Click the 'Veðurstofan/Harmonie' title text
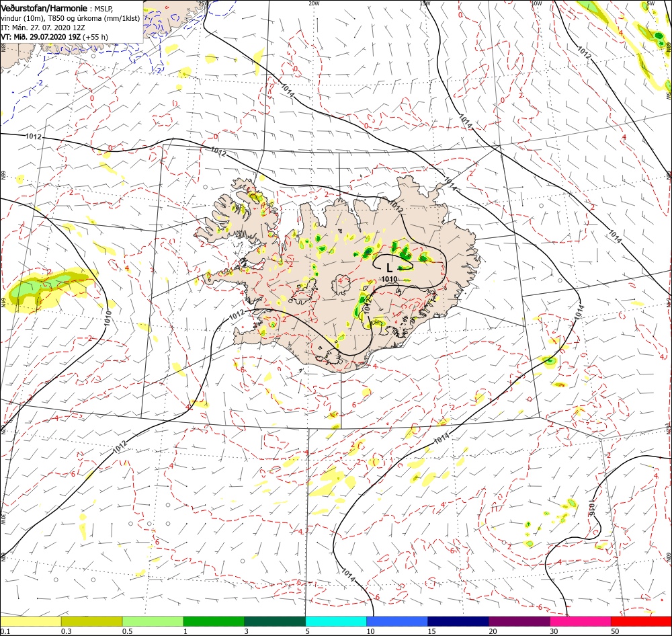 44,8
